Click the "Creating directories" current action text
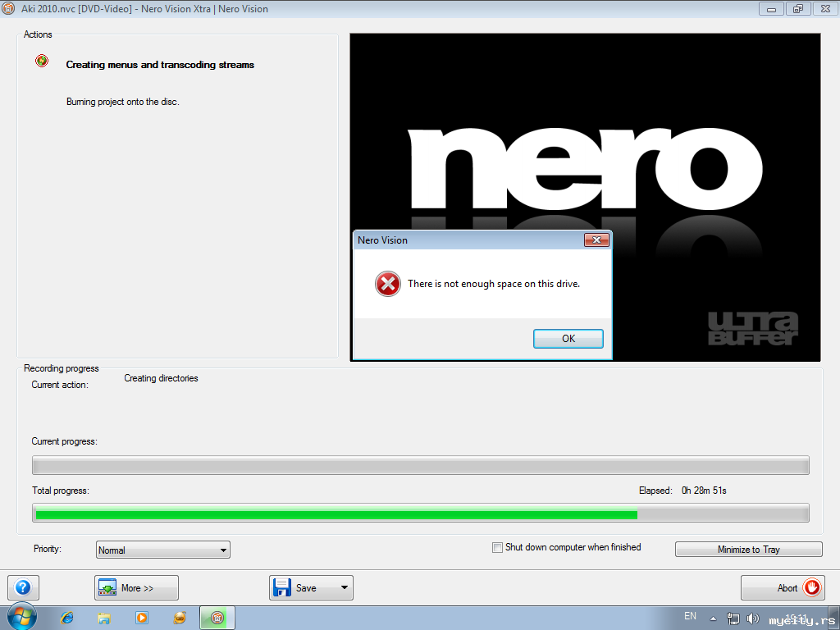 click(162, 378)
